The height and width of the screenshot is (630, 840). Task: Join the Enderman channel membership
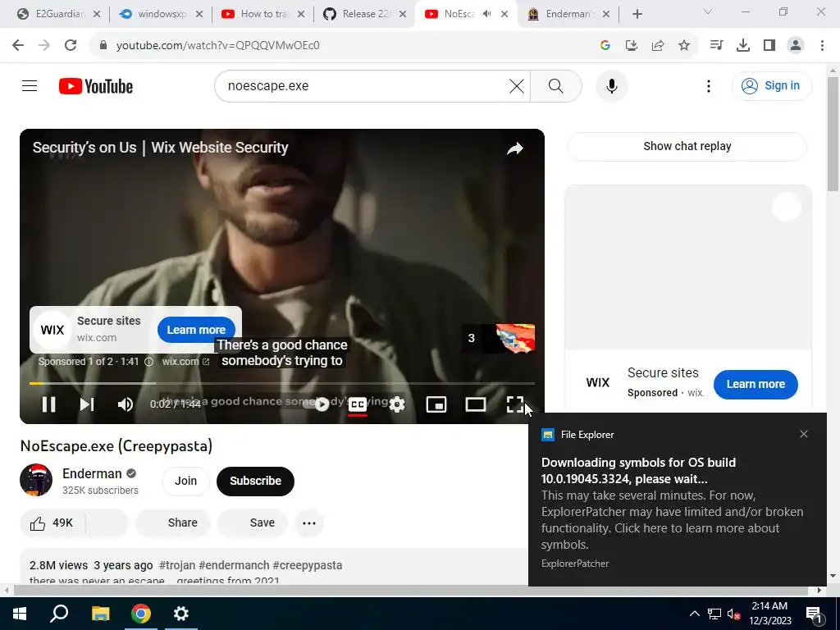point(185,481)
